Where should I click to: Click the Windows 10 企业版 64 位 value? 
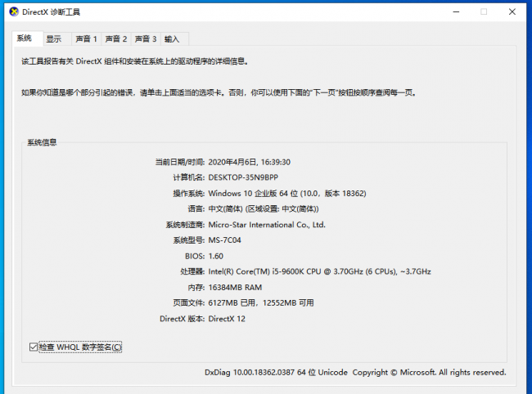pos(287,194)
